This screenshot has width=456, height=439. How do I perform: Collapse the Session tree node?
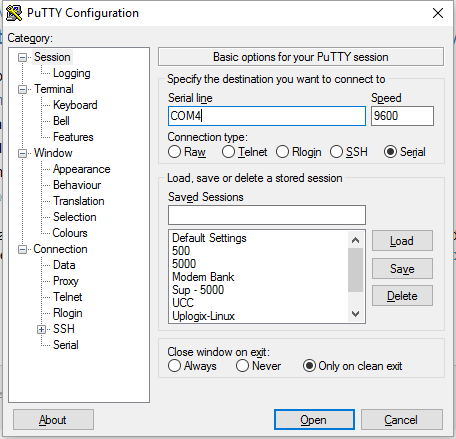(22, 58)
